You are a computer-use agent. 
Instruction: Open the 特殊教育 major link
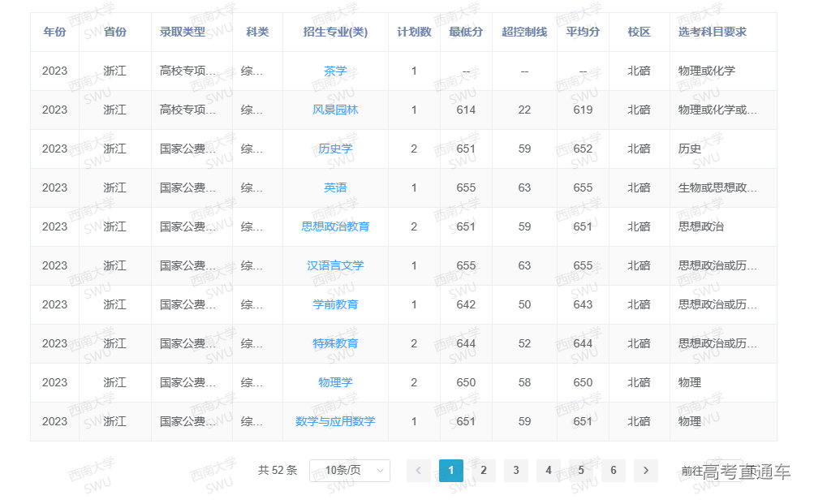coord(335,343)
